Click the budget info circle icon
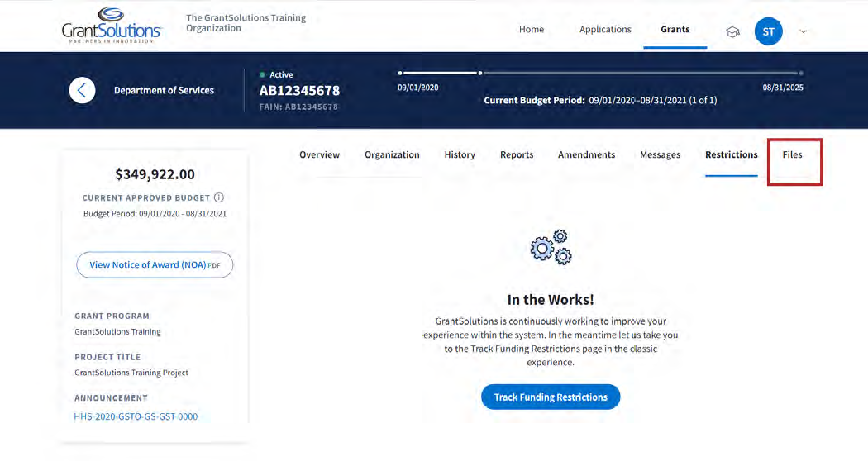 tap(219, 198)
